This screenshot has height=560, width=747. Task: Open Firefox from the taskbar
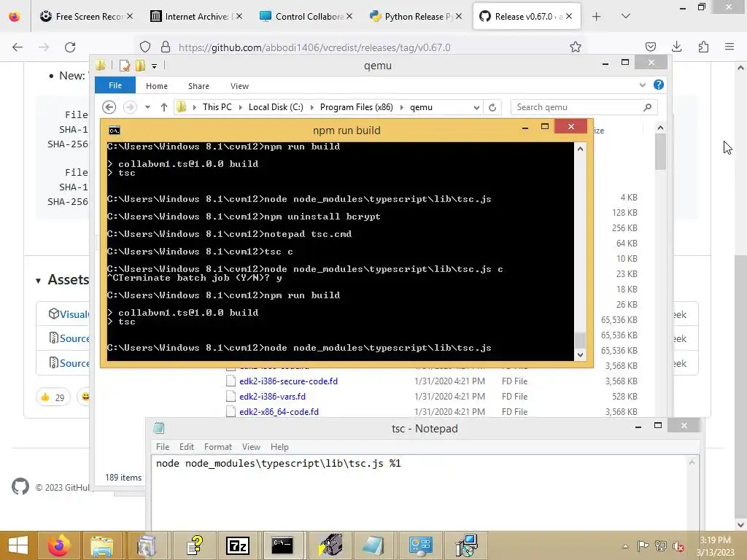[x=59, y=545]
